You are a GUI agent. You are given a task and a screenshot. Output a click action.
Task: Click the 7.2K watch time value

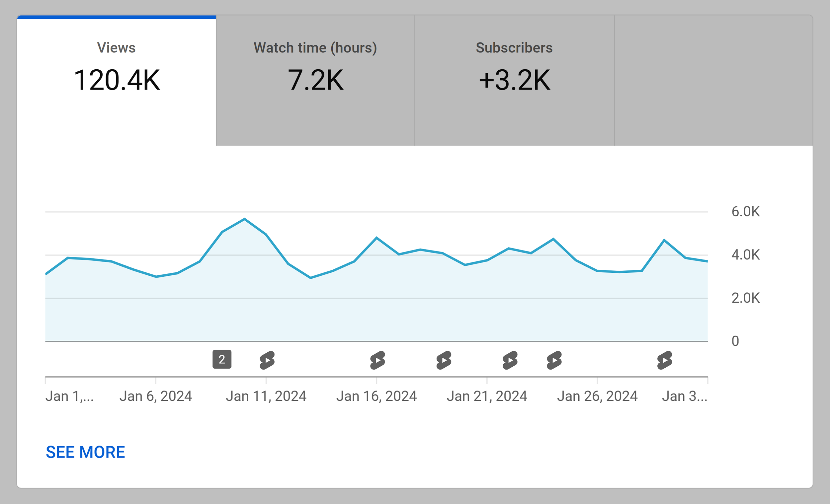tap(316, 80)
